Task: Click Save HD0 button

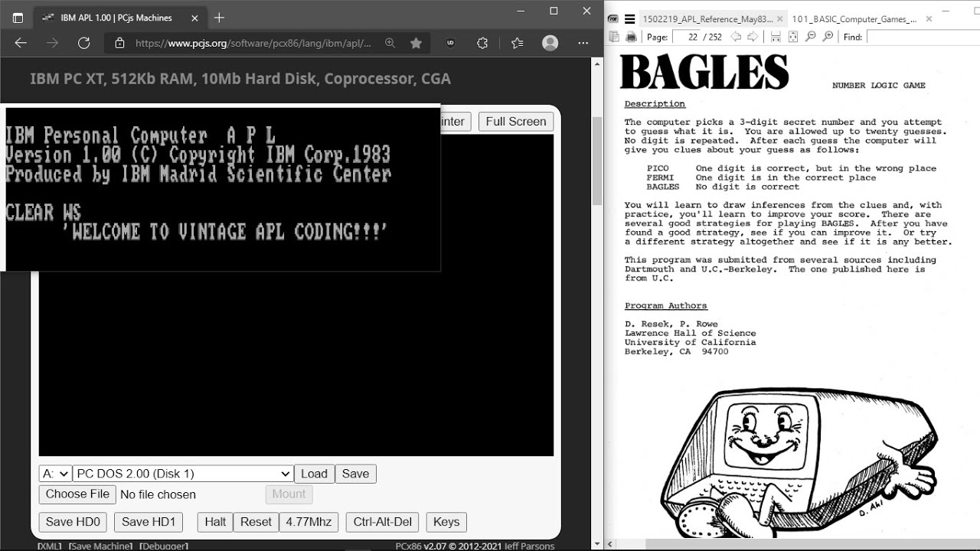Action: coord(73,522)
